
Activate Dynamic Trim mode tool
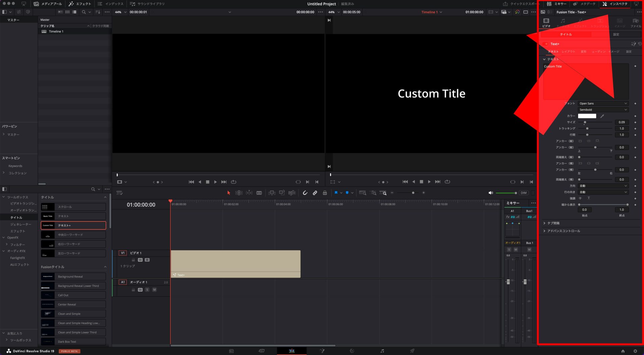[249, 193]
